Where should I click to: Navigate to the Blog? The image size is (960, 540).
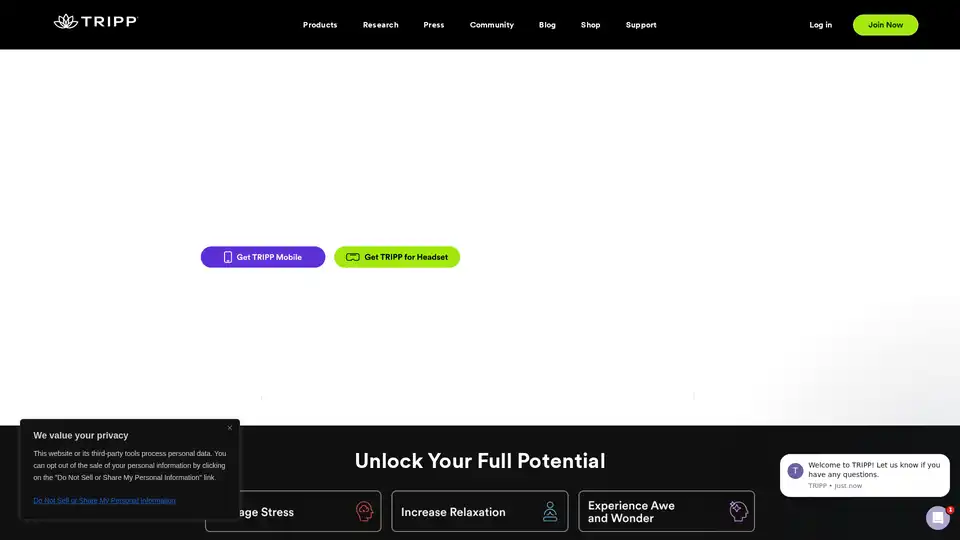coord(547,25)
